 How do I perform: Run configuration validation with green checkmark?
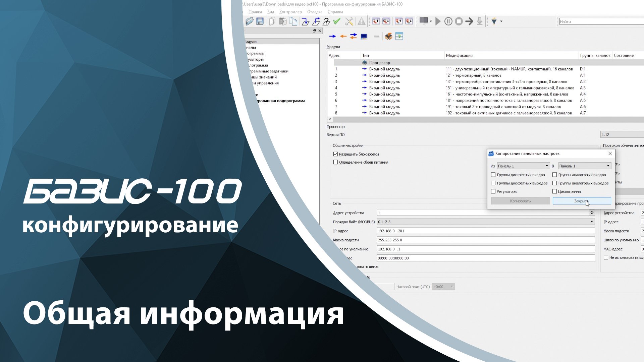pyautogui.click(x=336, y=21)
